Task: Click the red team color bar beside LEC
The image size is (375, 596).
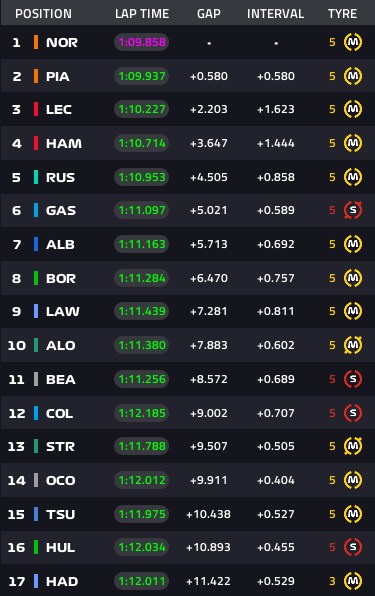Action: point(36,109)
